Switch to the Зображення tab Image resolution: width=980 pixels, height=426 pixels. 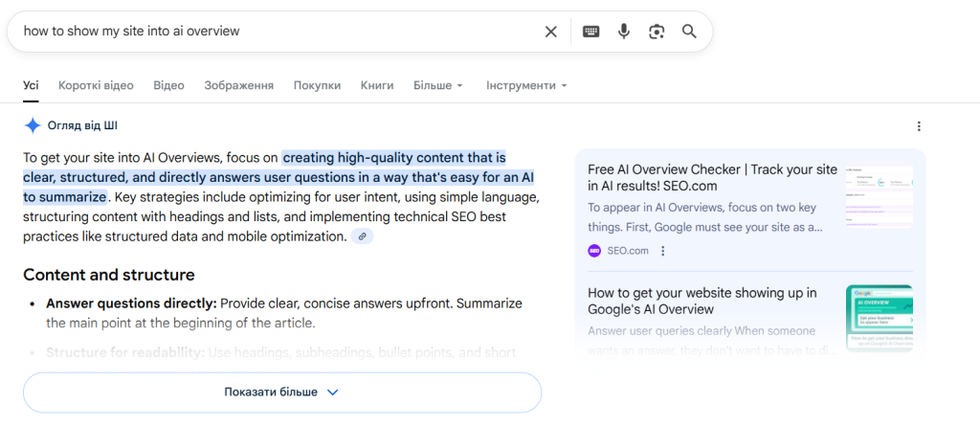click(238, 85)
